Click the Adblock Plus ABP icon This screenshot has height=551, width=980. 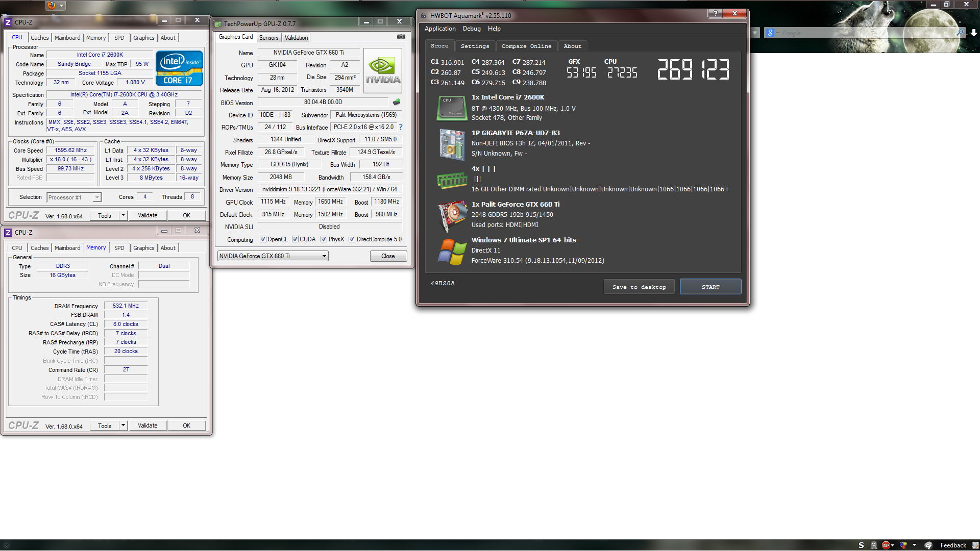[886, 545]
